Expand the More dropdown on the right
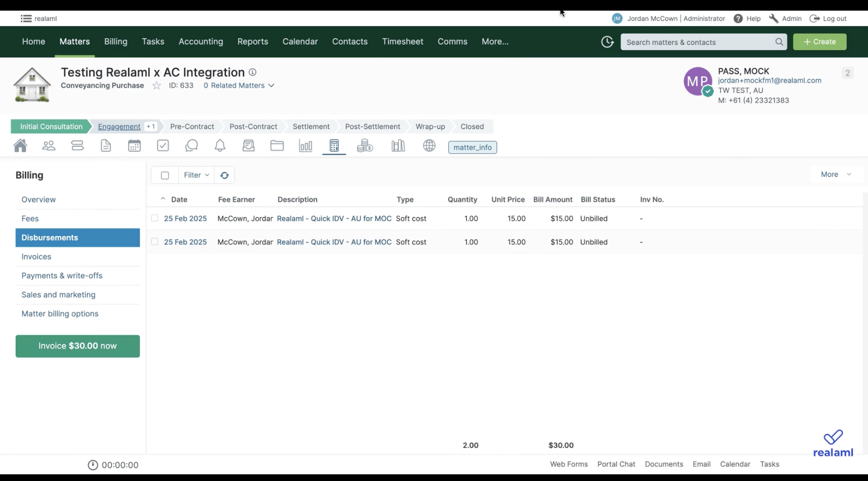 coord(835,174)
